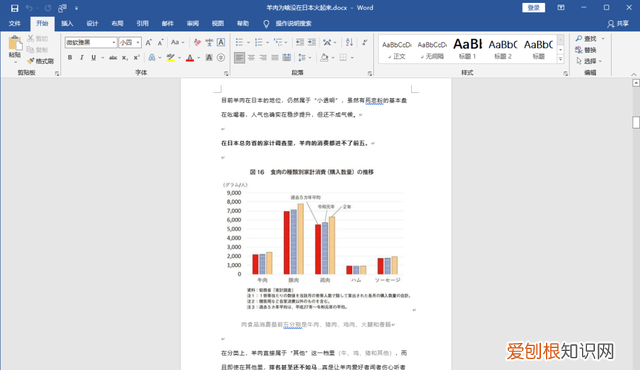The height and width of the screenshot is (370, 640).
Task: Switch to the Review (审阅) tab
Action: (193, 24)
